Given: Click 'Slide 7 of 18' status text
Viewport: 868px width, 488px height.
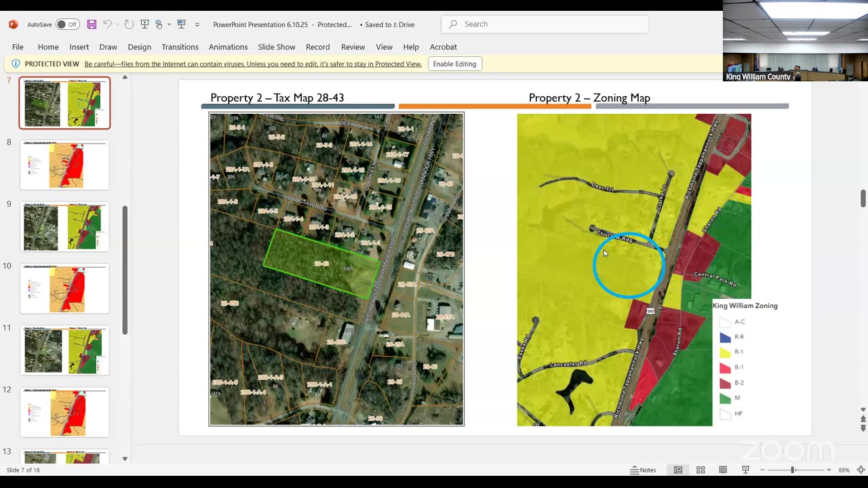Looking at the screenshot, I should pos(23,470).
